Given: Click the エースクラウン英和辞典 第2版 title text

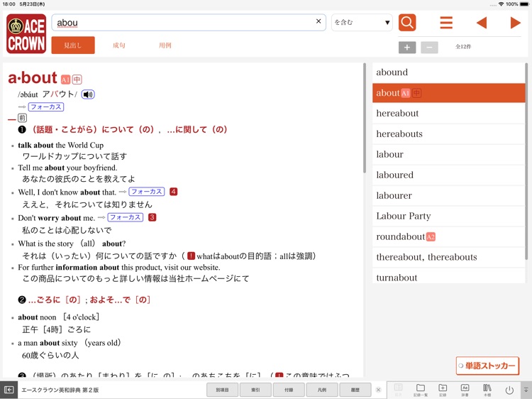Looking at the screenshot, I should coord(60,390).
